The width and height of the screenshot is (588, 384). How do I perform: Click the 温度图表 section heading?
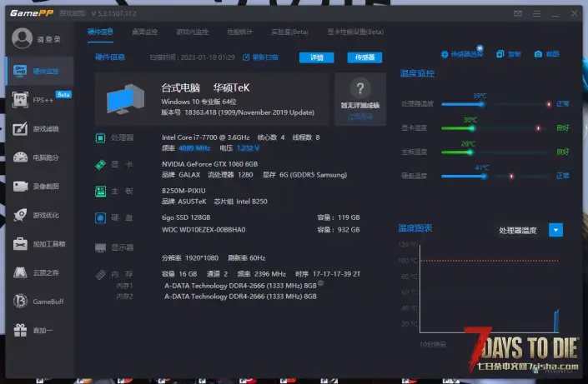coord(415,228)
